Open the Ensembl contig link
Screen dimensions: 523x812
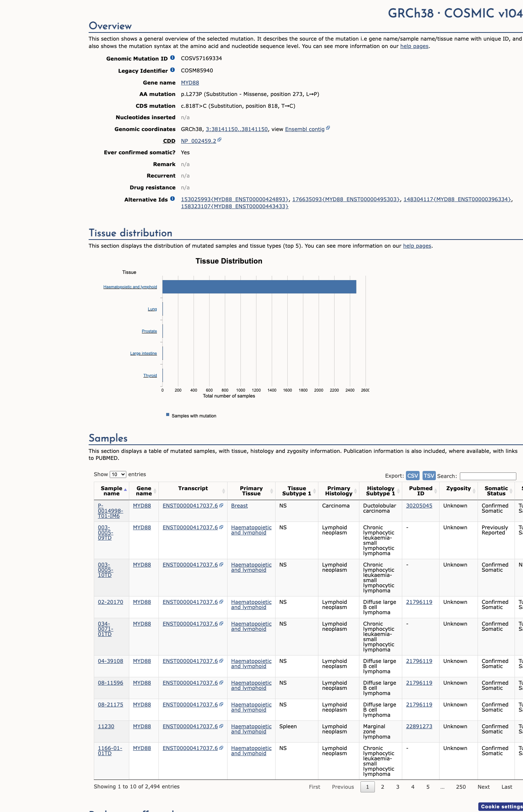pyautogui.click(x=305, y=129)
